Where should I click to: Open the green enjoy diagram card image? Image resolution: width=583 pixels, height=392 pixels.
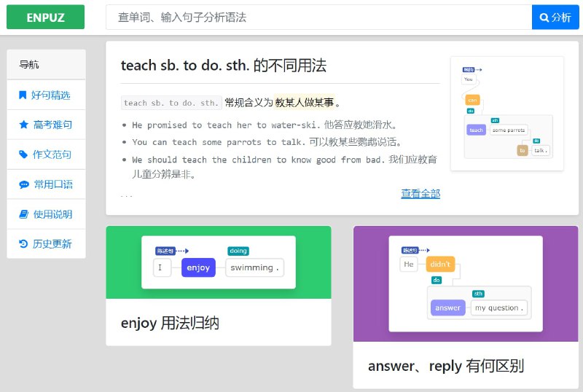[219, 262]
